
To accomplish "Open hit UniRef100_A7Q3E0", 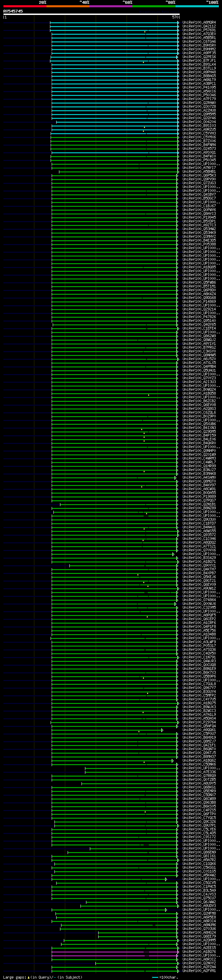I will click(x=199, y=34).
